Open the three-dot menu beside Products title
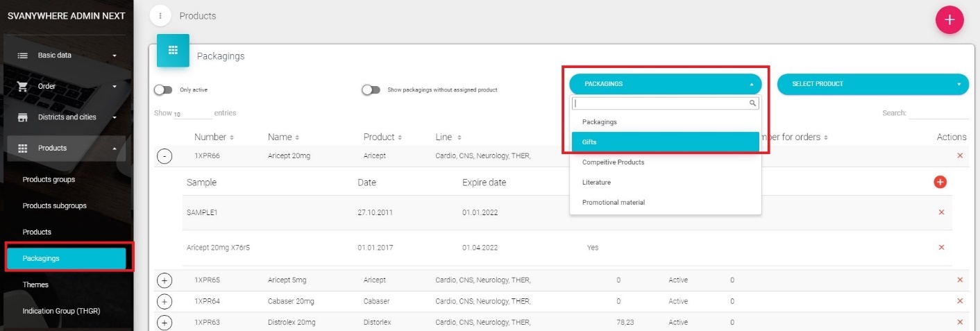This screenshot has width=980, height=331. [x=160, y=16]
